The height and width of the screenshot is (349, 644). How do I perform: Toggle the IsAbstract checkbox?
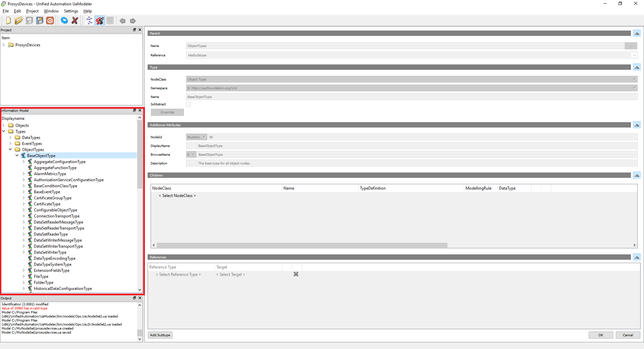(x=189, y=104)
